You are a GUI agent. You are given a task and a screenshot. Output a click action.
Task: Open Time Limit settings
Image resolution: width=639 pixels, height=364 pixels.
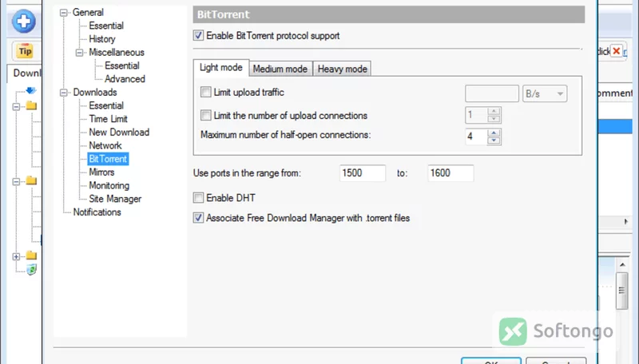108,119
